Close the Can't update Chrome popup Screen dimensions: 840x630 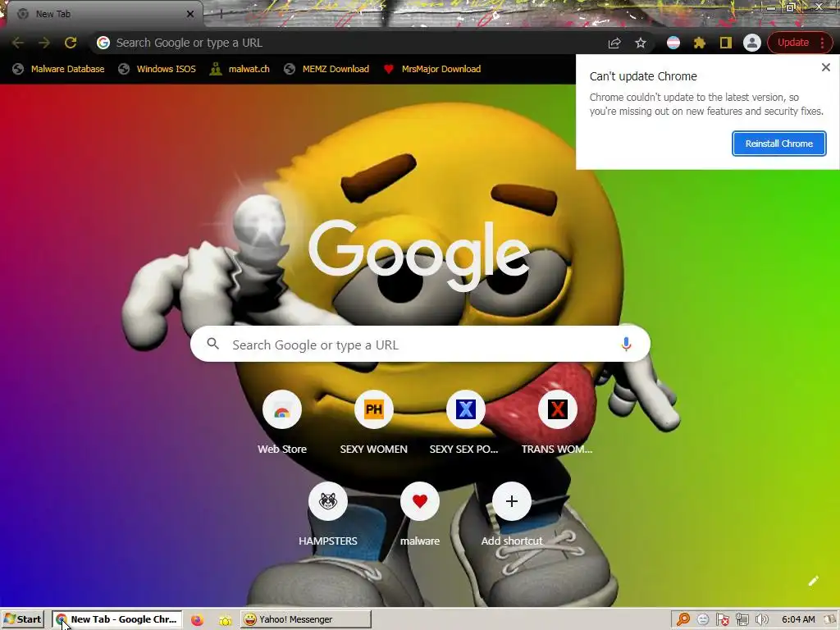[x=825, y=67]
